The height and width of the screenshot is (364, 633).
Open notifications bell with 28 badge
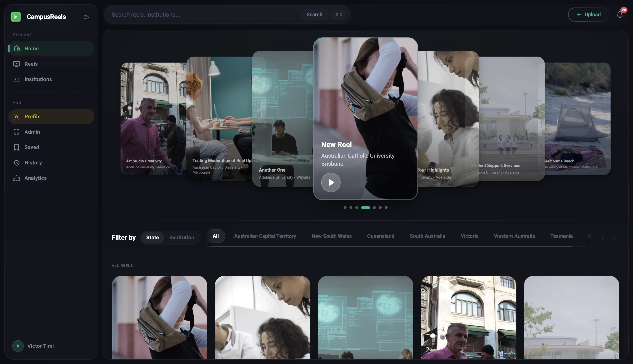click(x=619, y=14)
